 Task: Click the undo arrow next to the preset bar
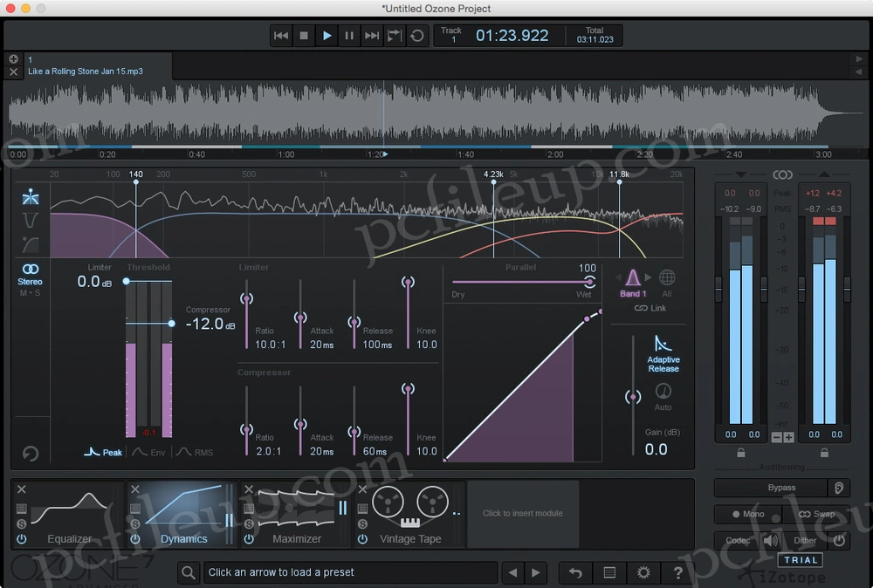tap(575, 572)
